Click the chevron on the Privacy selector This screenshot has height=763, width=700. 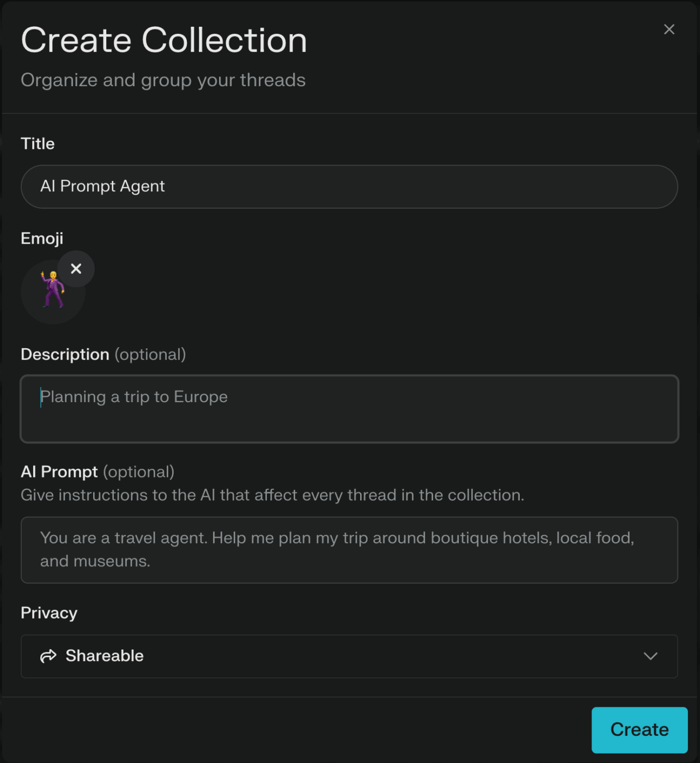coord(651,656)
